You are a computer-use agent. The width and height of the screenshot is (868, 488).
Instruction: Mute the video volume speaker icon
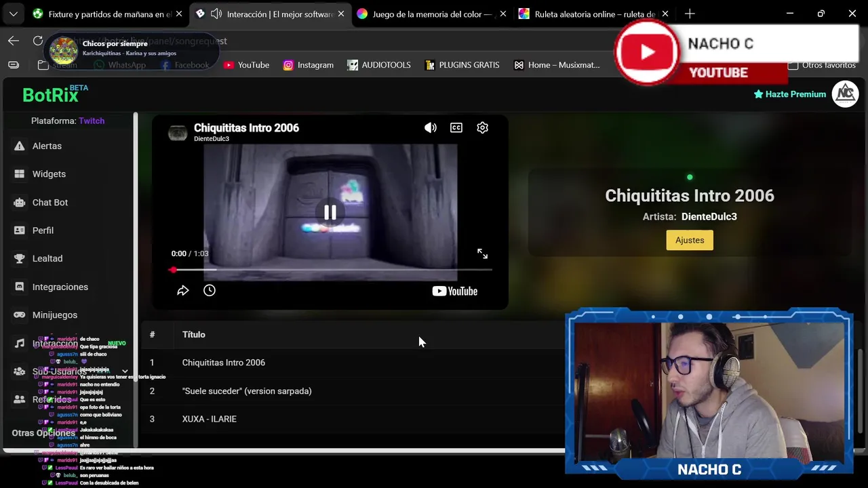(x=431, y=127)
